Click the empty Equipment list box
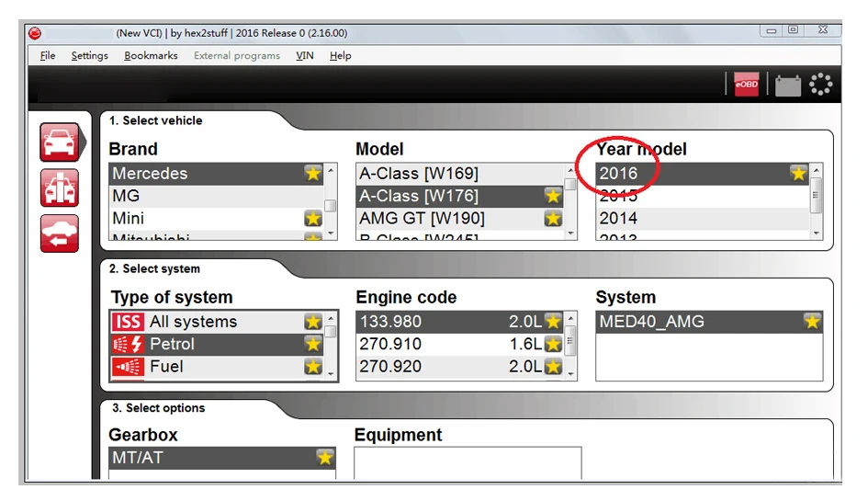Image resolution: width=868 pixels, height=501 pixels. [x=468, y=462]
